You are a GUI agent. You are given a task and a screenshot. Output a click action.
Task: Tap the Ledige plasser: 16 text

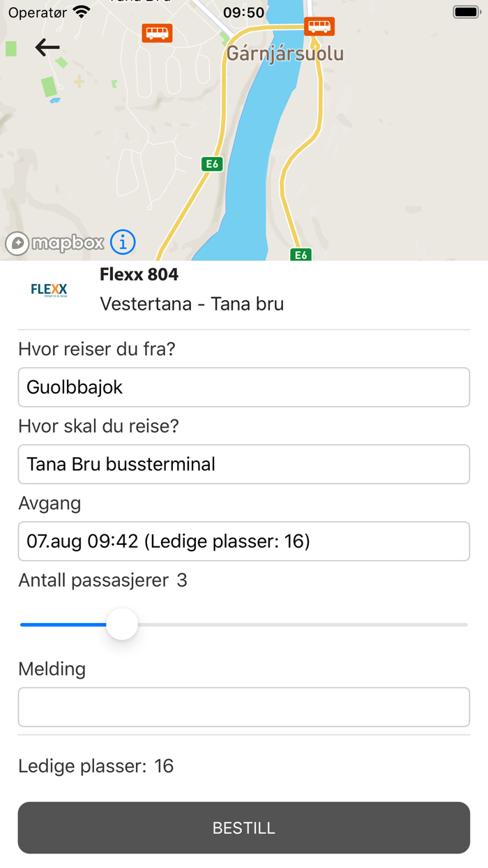click(96, 766)
